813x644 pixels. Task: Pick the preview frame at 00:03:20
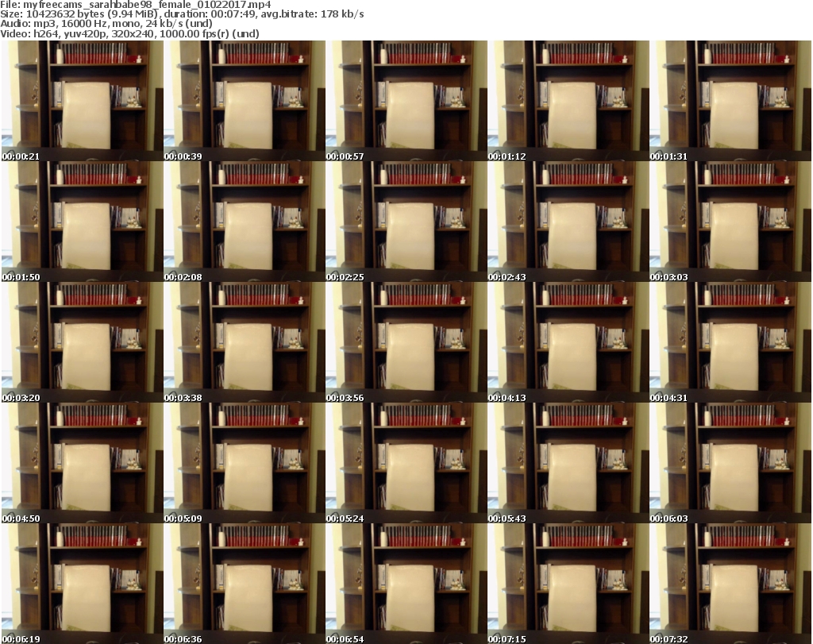click(82, 342)
